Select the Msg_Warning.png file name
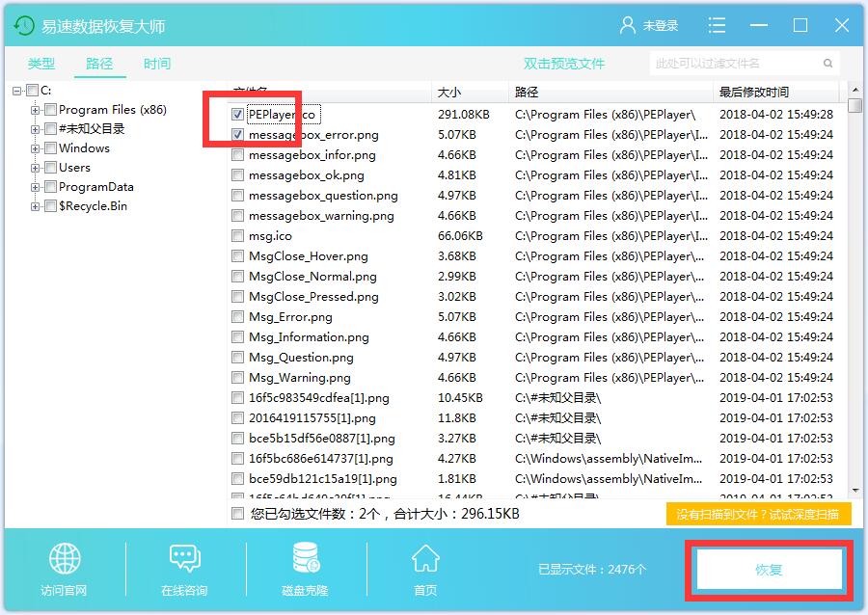This screenshot has height=615, width=868. (300, 378)
